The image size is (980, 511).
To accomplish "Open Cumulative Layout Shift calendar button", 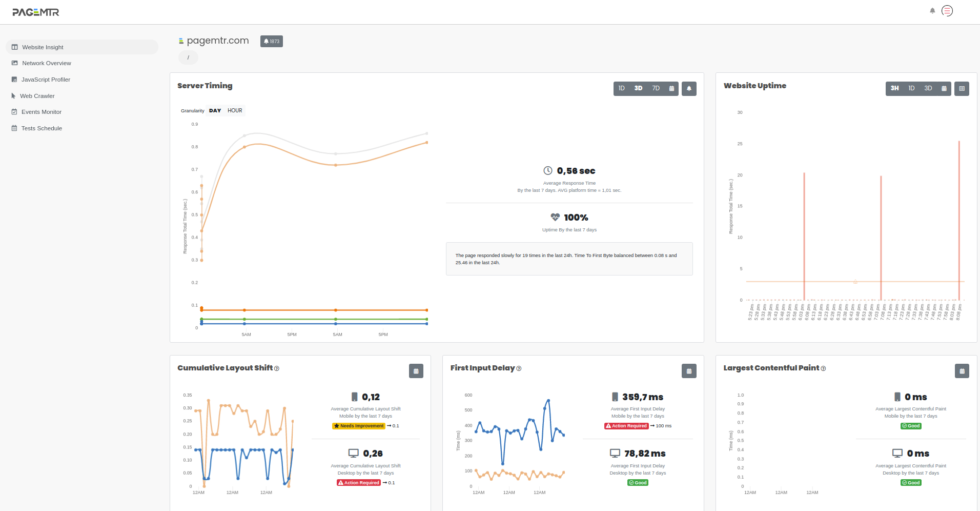I will [x=416, y=371].
